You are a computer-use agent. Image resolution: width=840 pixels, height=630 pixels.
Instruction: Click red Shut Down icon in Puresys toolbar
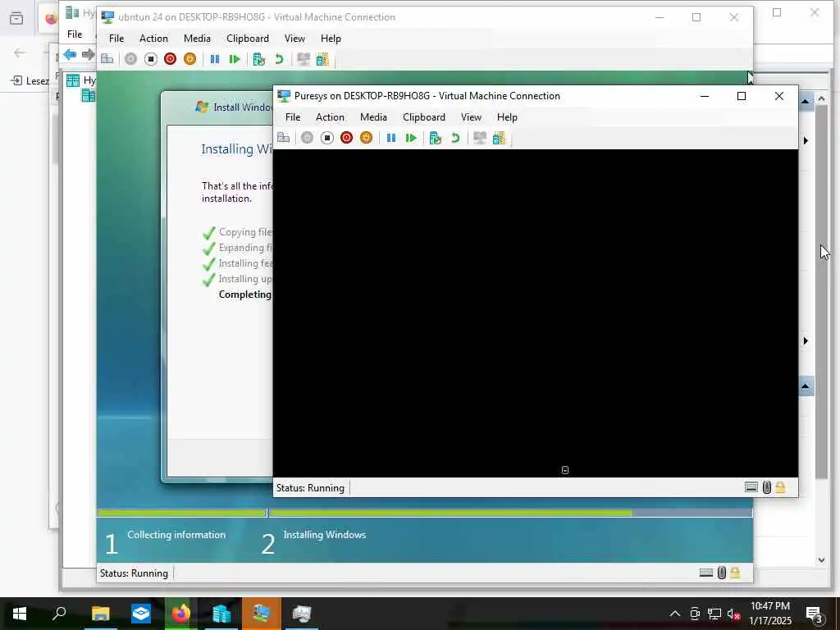tap(347, 138)
